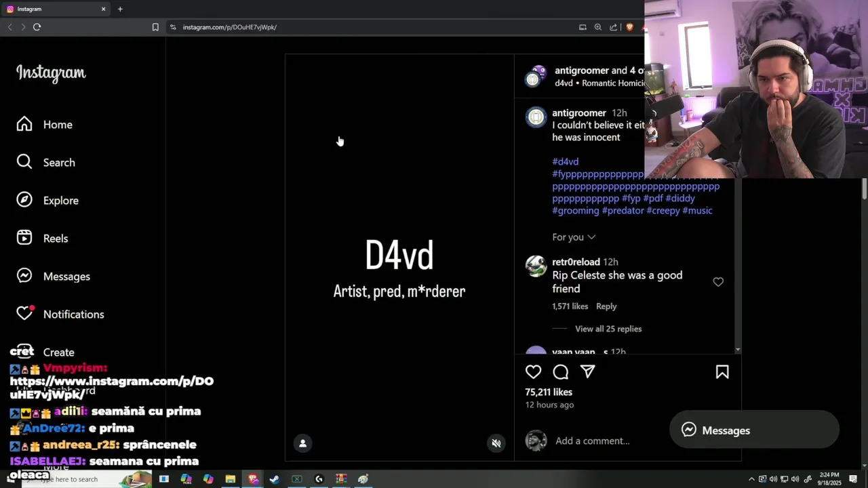Open WinRAR from taskbar
Screen dimensions: 868x488
click(341, 479)
